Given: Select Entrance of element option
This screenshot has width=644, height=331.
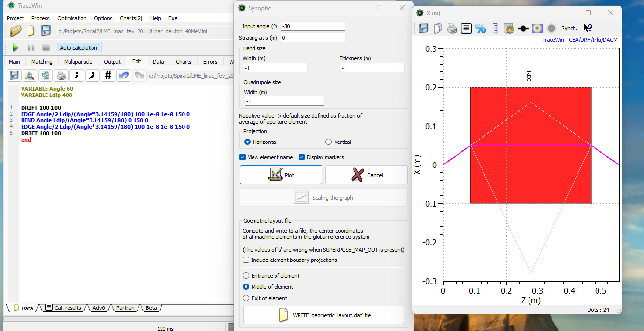Looking at the screenshot, I should pyautogui.click(x=246, y=276).
